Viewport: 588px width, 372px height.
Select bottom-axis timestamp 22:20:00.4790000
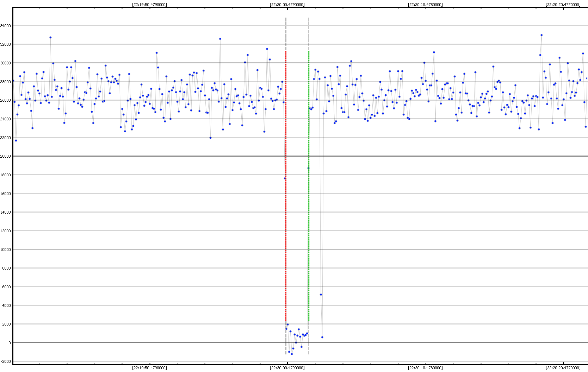tap(287, 368)
